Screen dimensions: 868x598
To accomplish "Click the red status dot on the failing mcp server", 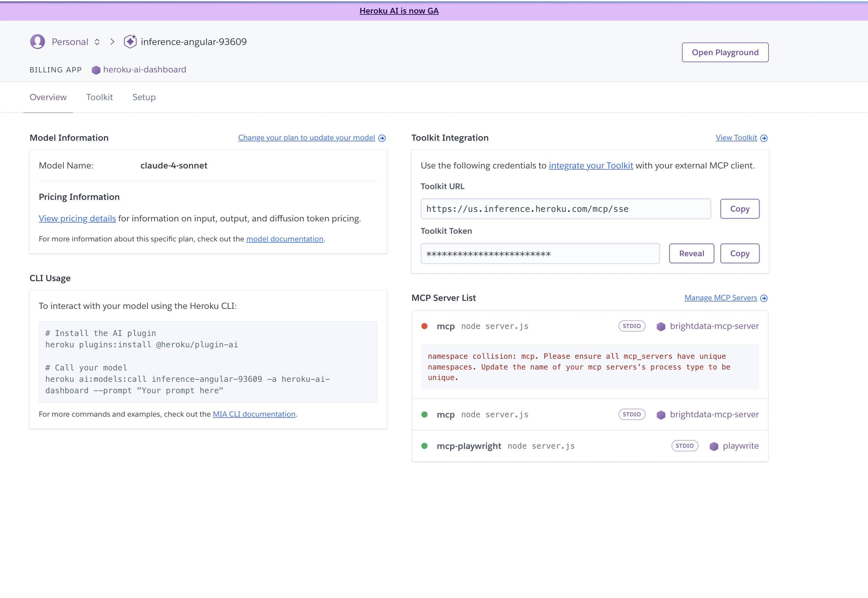I will [425, 325].
